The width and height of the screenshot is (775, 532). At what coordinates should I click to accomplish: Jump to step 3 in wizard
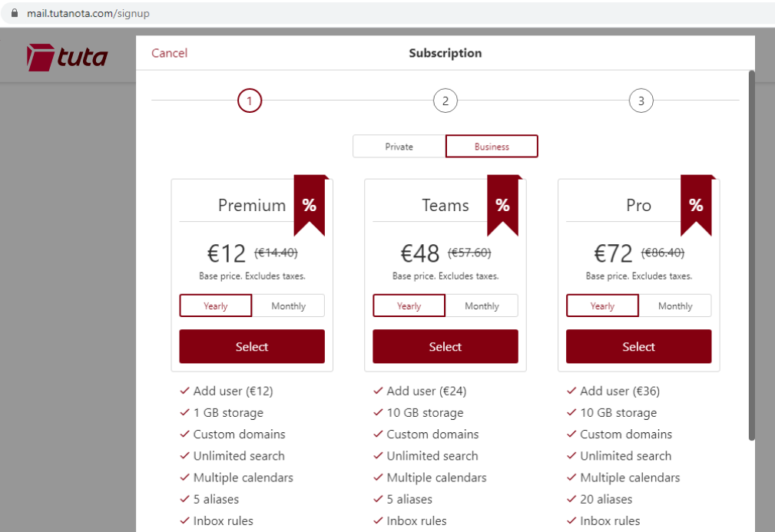(x=641, y=101)
